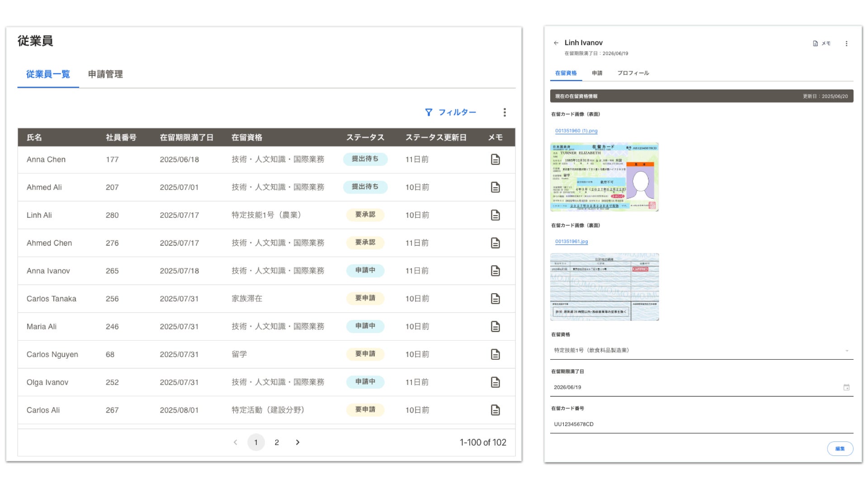Image resolution: width=868 pixels, height=488 pixels.
Task: Open memo icon for Carlos Ali row
Action: point(495,410)
